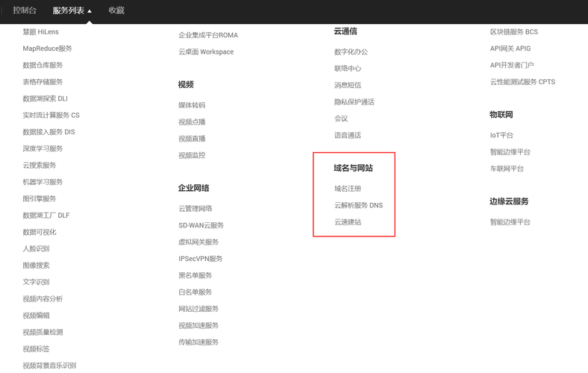Select API网关 APIG service

pos(510,48)
